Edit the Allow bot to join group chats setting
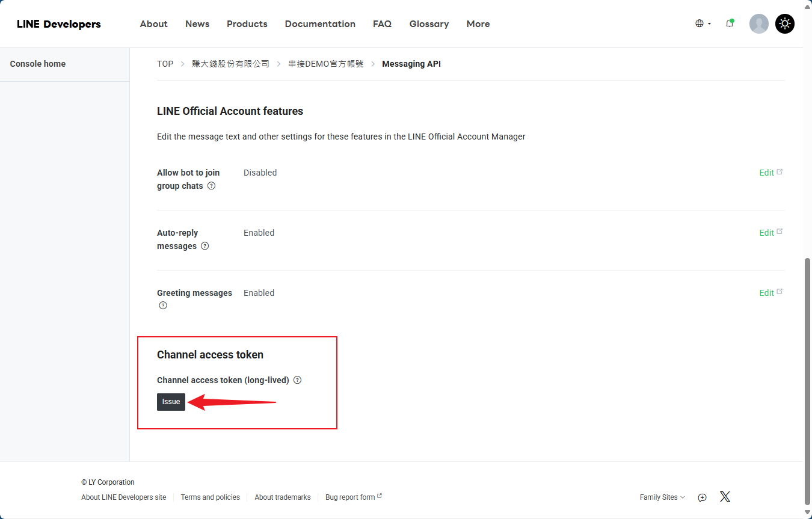 coord(771,173)
